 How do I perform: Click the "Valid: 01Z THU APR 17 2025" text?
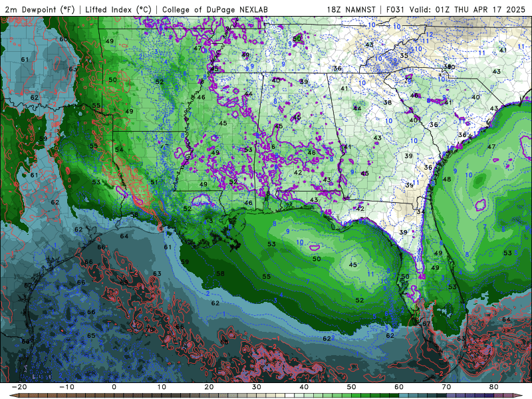467,9
